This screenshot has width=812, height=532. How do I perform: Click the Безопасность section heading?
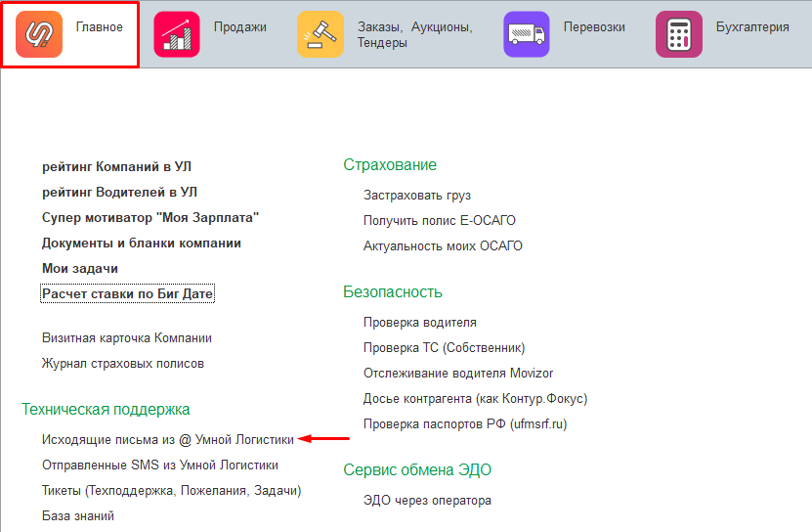393,292
